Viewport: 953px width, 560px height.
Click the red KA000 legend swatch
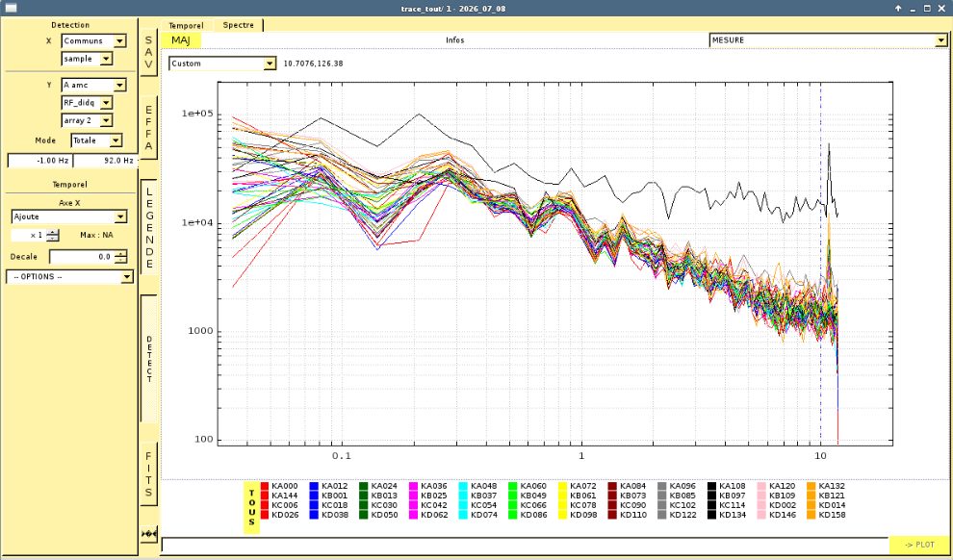(265, 486)
